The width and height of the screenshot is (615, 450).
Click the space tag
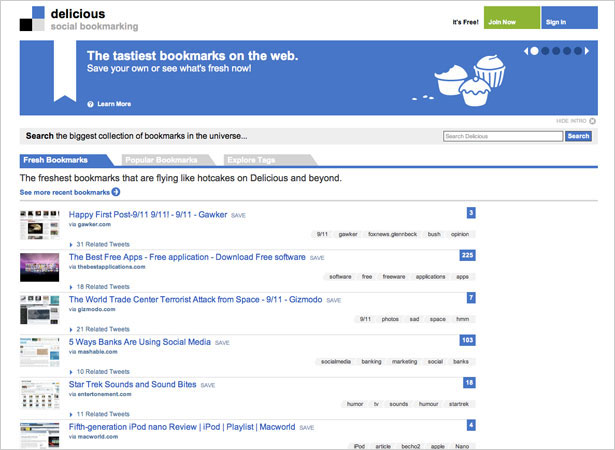click(x=437, y=319)
